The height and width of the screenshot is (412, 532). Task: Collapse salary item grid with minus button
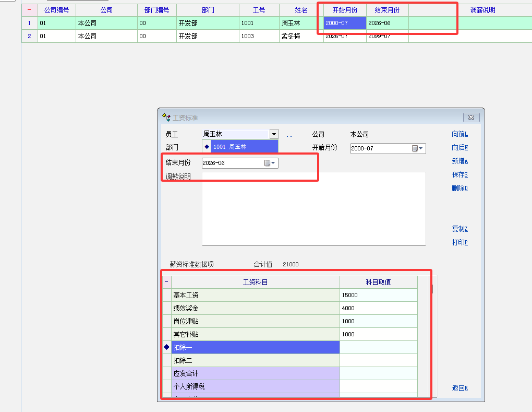tap(166, 282)
